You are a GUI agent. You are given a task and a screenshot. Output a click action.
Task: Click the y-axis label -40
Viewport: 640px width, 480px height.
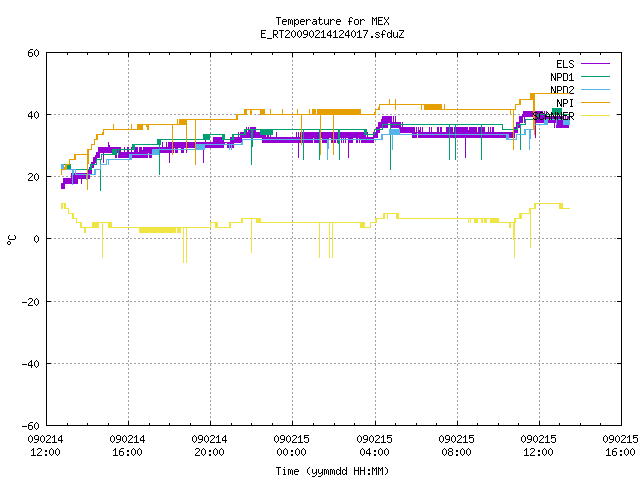pos(31,364)
